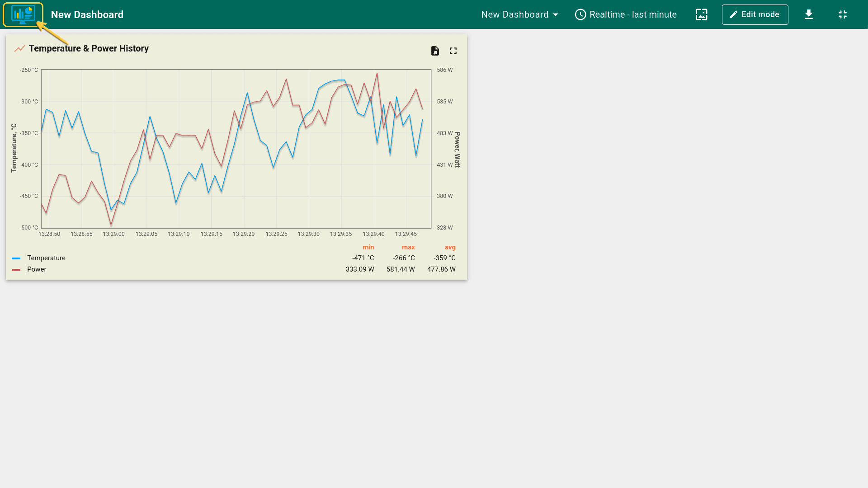868x488 pixels.
Task: Click the blue Temperature color swatch
Action: click(x=16, y=258)
